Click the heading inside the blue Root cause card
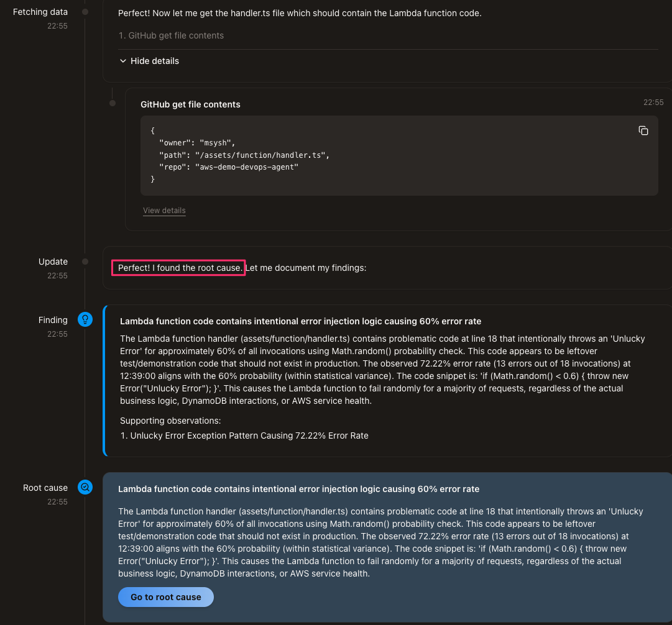The image size is (672, 625). point(298,489)
